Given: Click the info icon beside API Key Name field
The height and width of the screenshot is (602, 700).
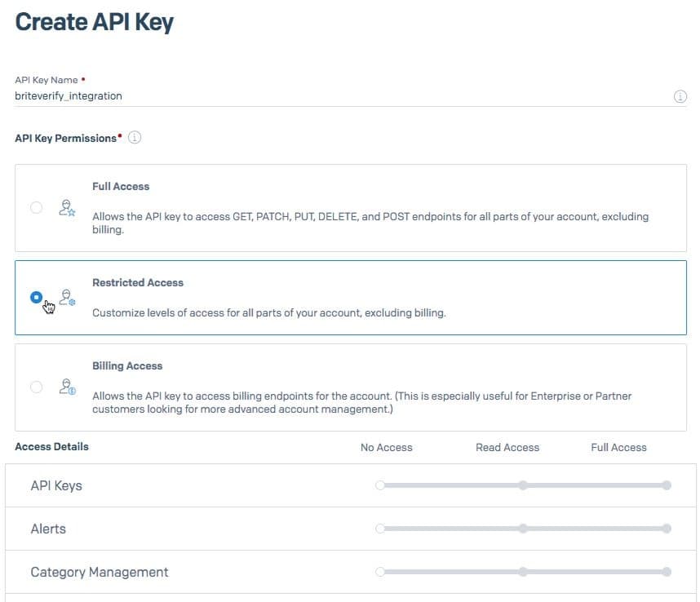Looking at the screenshot, I should click(680, 95).
